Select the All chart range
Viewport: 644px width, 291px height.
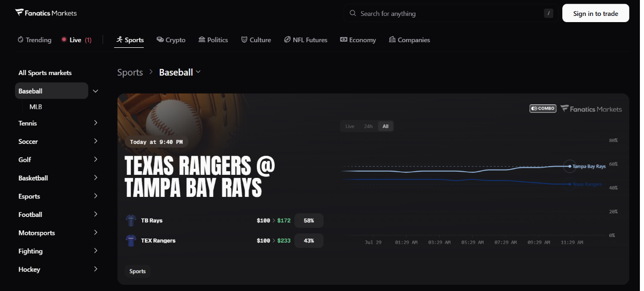(x=386, y=126)
